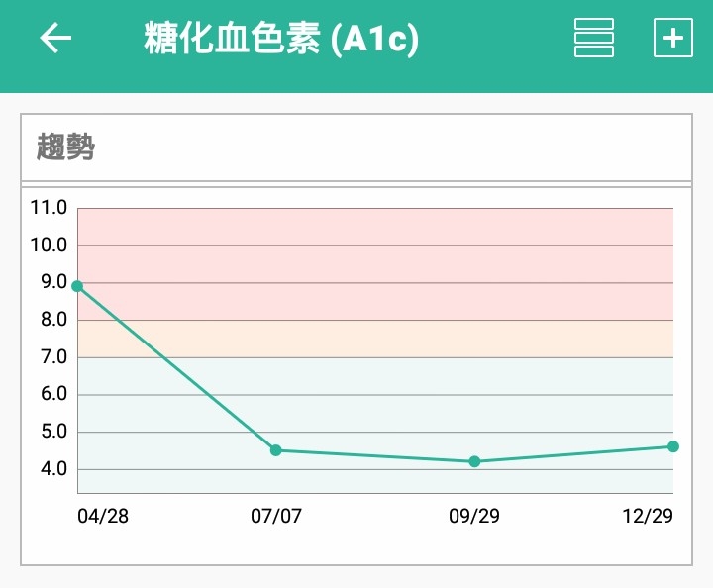Click the 04/28 date label
This screenshot has width=713, height=588.
(x=103, y=516)
